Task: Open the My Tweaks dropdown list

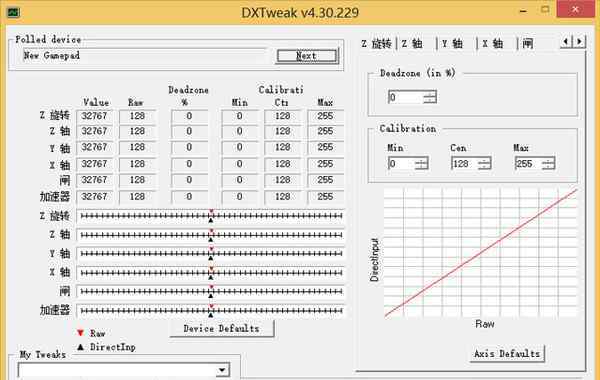Action: 222,370
